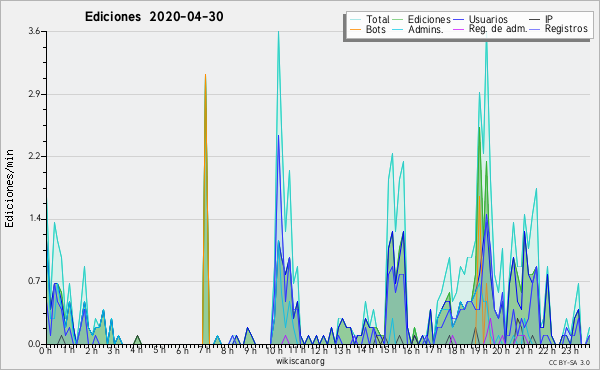Click the blue Usuarios legend line swatch
Screen dimensions: 600x370
click(x=458, y=20)
